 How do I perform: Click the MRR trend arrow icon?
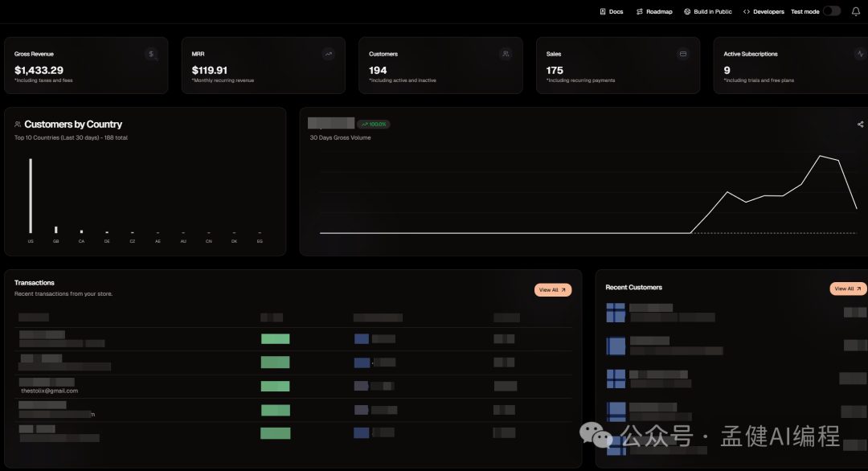click(x=329, y=55)
